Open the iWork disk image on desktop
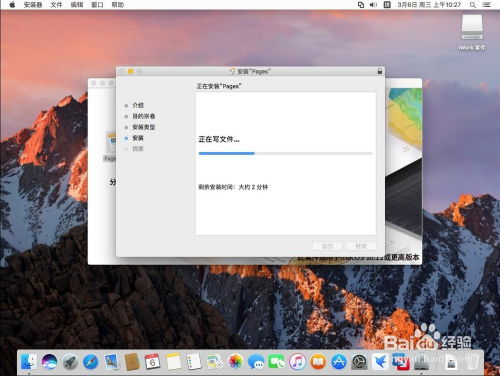The image size is (500, 376). tap(472, 32)
